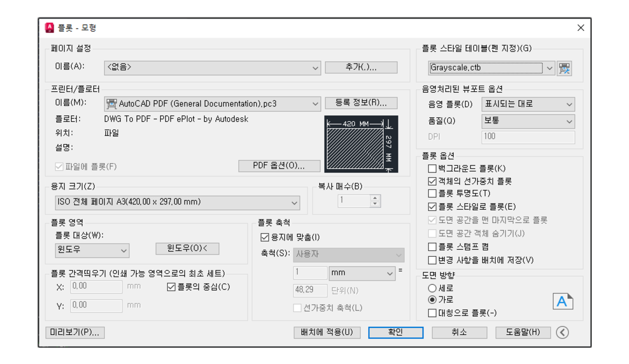
Task: Toggle 파일에 플롯(F) checkbox
Action: tap(59, 167)
